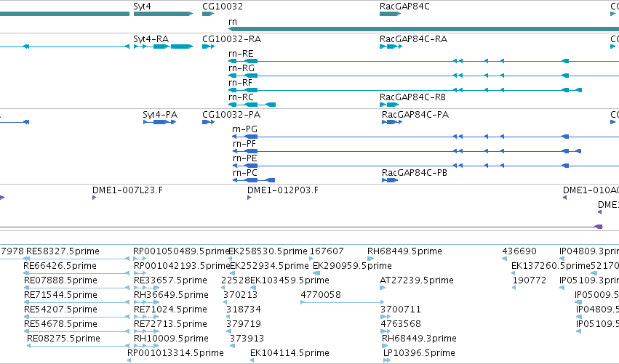Select the rn-PC protein label
The image size is (619, 364).
244,173
